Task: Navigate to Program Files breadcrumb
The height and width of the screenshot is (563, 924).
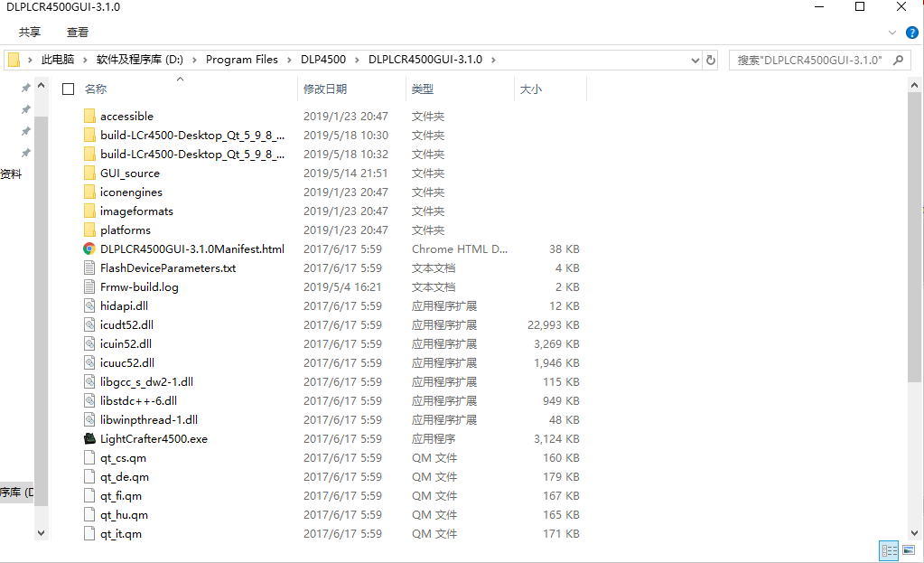Action: 241,61
